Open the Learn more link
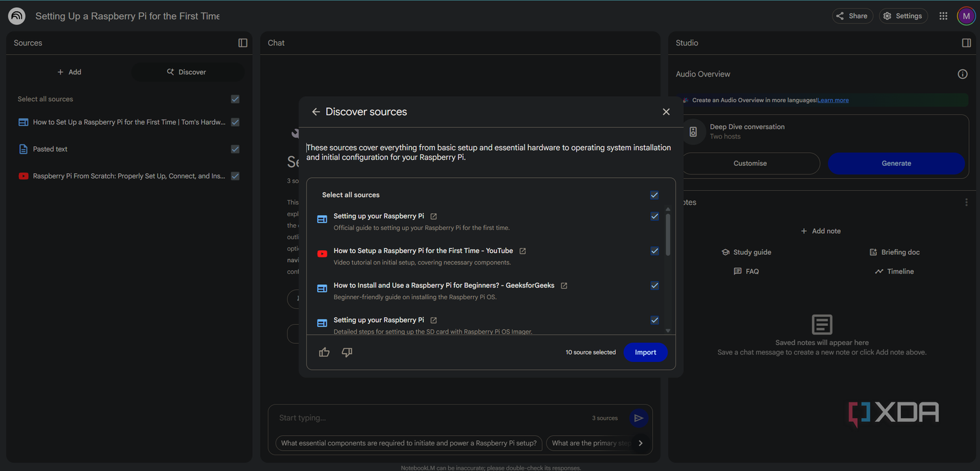980x471 pixels. pos(833,100)
